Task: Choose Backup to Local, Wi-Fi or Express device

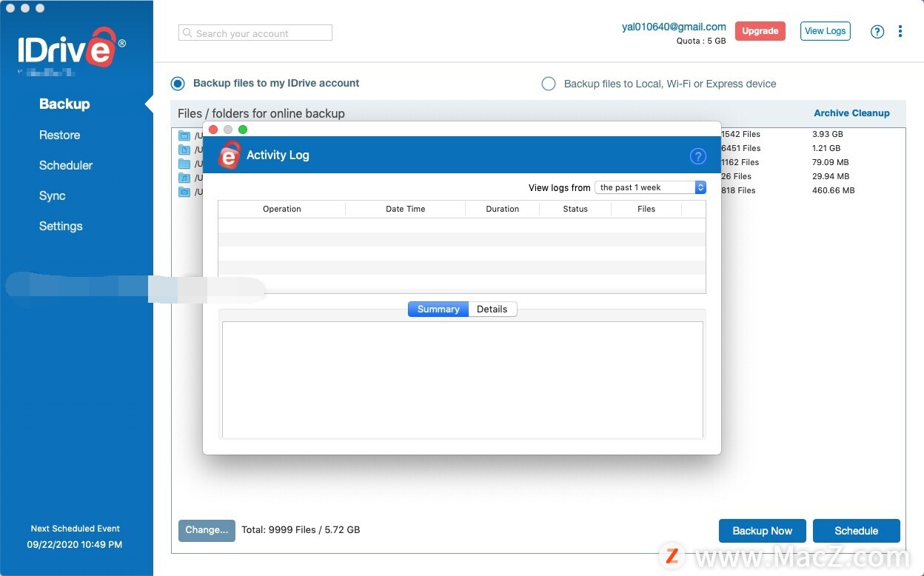Action: tap(549, 84)
